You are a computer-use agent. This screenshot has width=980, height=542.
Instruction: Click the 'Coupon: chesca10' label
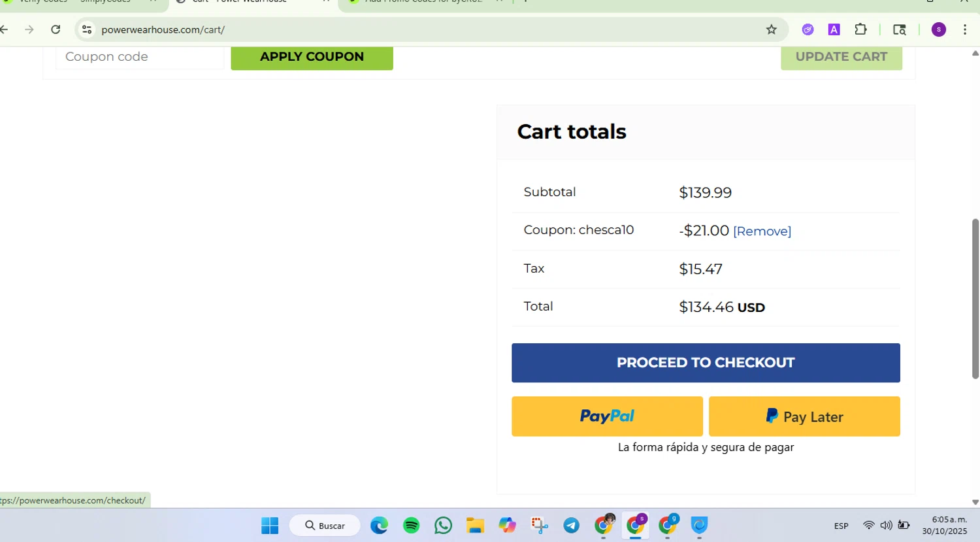(579, 230)
